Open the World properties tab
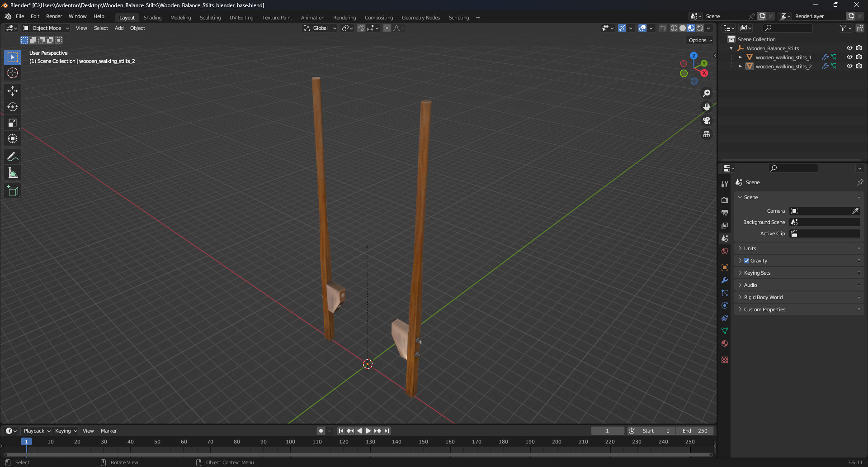Image resolution: width=868 pixels, height=467 pixels. 725,251
